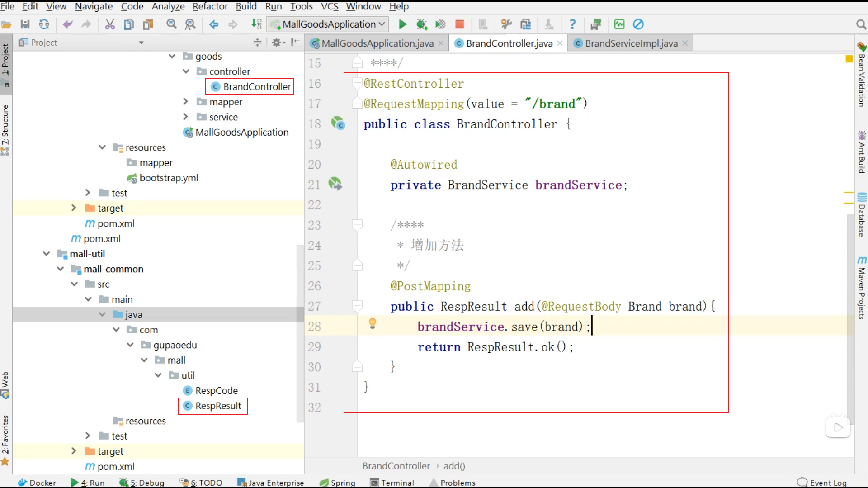Image resolution: width=868 pixels, height=488 pixels.
Task: Paste using the toolbar clipboard icon
Action: click(x=148, y=24)
